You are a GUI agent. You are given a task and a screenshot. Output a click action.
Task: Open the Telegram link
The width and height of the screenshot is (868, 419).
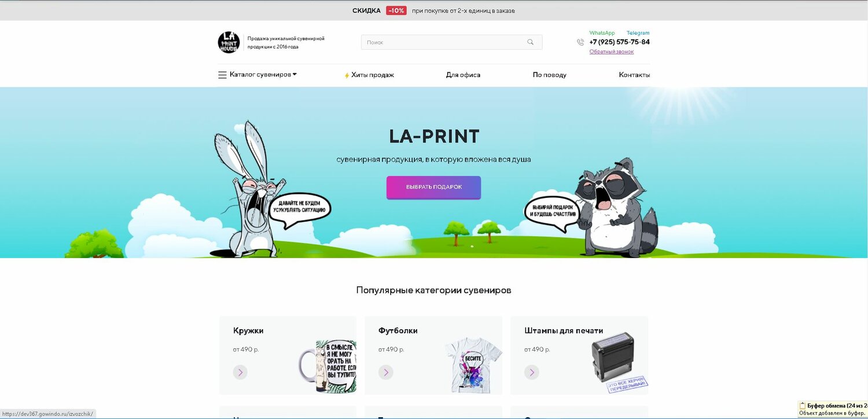click(x=638, y=33)
